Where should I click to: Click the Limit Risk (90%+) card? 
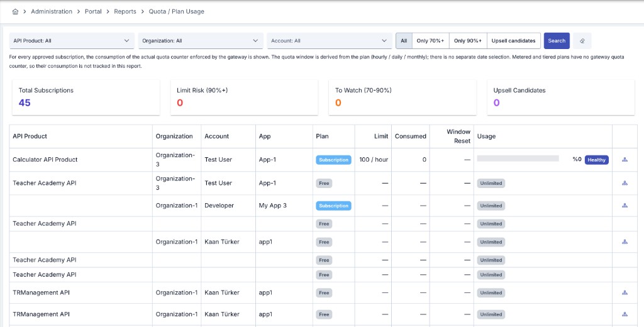[244, 97]
